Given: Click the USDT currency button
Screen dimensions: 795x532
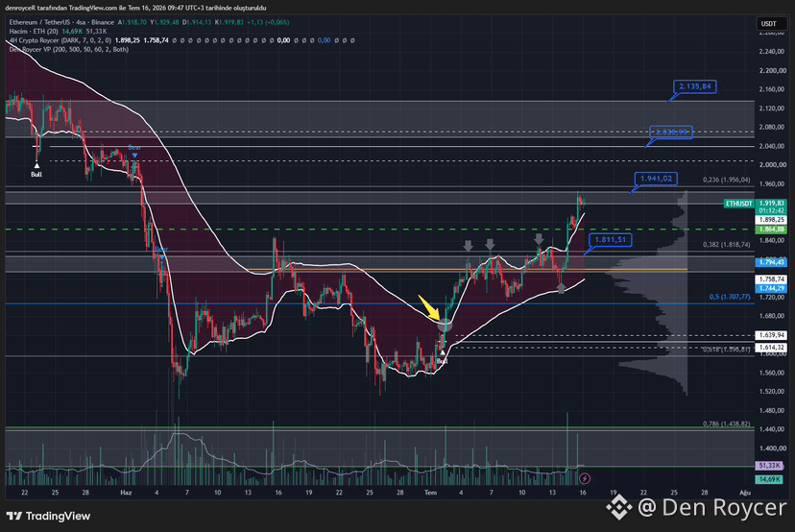Looking at the screenshot, I should pos(770,23).
